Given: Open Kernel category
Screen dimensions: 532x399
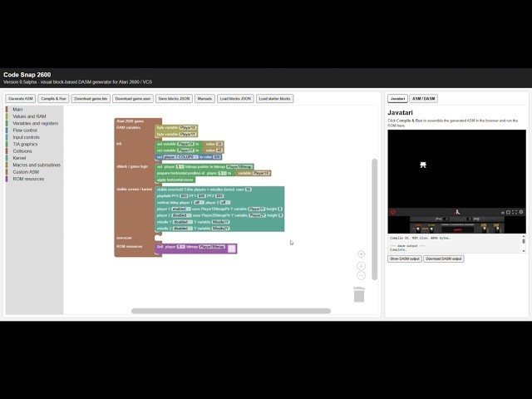Looking at the screenshot, I should pos(19,158).
